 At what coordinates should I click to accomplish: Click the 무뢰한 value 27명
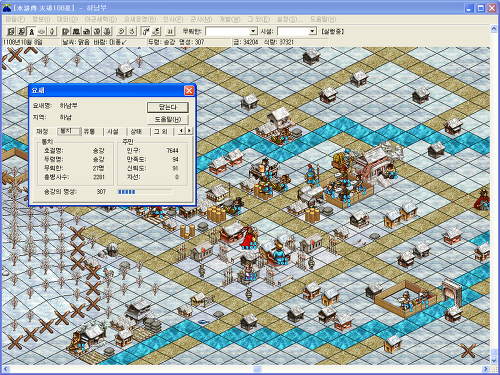click(98, 168)
